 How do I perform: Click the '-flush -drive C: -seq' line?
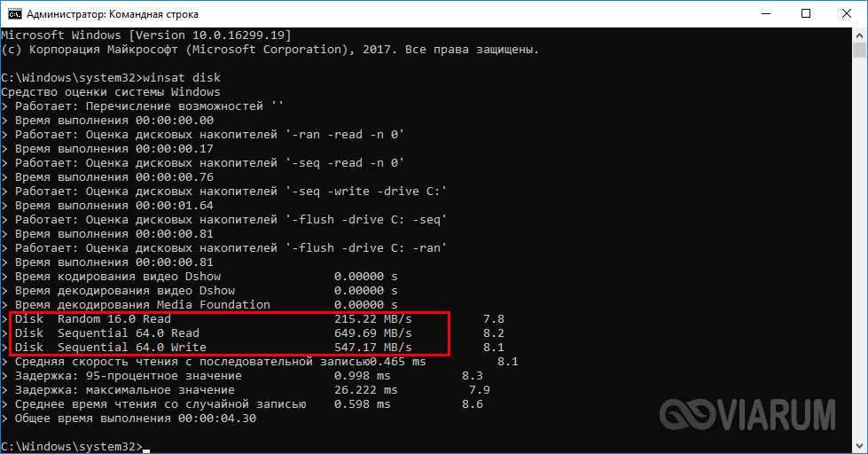tap(223, 220)
